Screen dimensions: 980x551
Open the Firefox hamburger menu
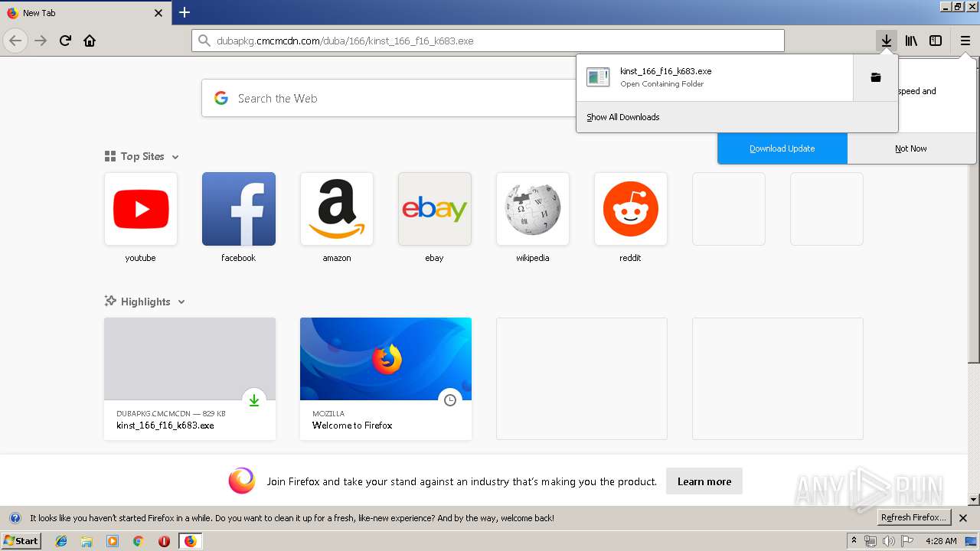point(965,41)
